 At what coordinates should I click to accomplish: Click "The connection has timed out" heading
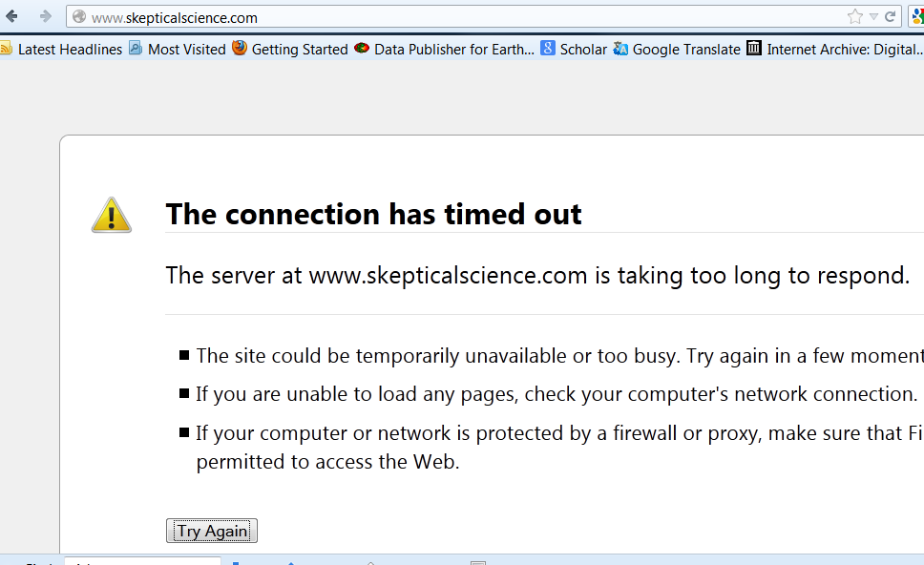[373, 214]
